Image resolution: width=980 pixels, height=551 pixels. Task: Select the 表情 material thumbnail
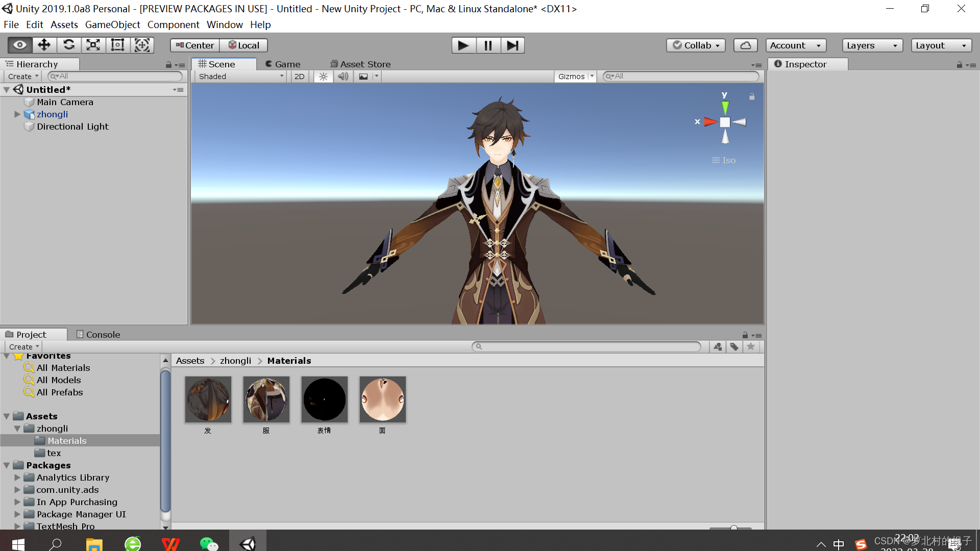(x=325, y=399)
